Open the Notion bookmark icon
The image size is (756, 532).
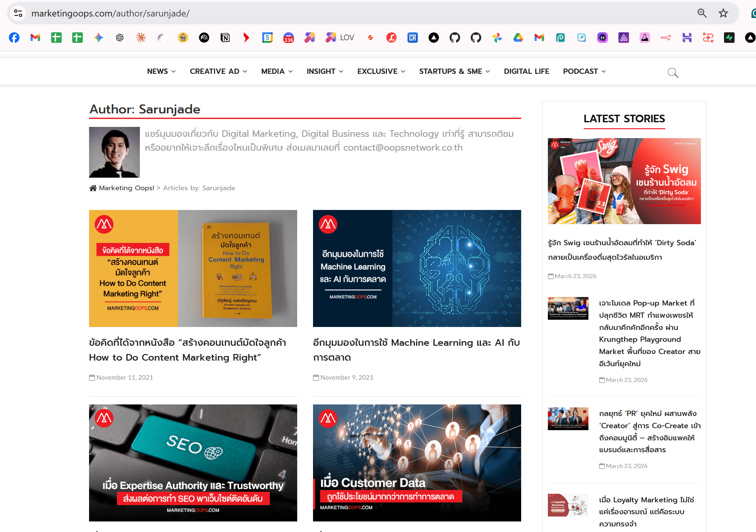coord(225,38)
